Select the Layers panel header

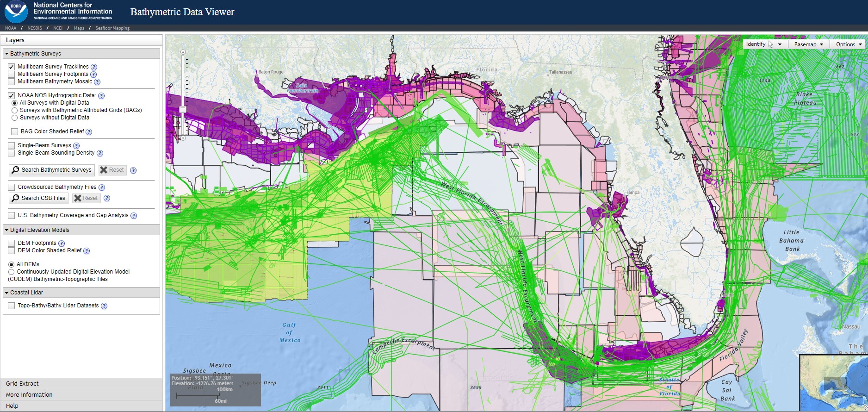81,40
